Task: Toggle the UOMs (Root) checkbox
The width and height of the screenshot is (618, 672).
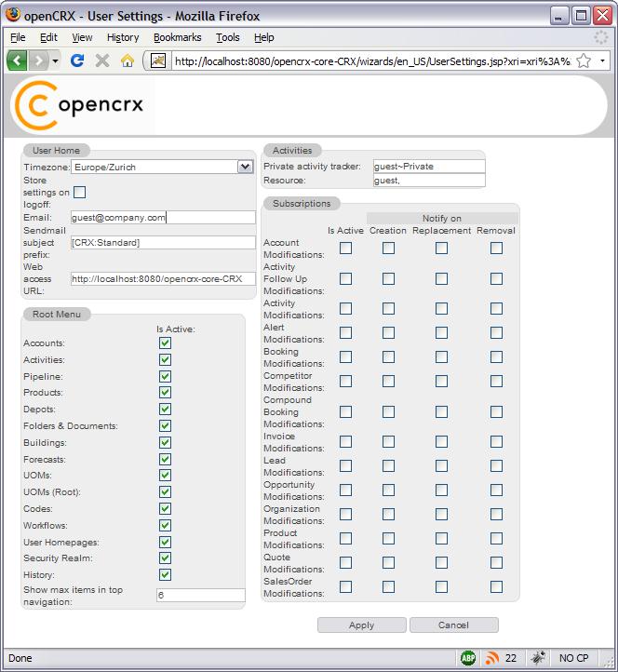Action: coord(165,491)
